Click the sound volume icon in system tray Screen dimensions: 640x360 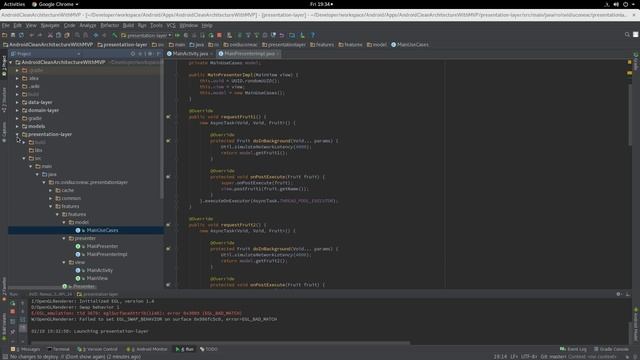(x=616, y=4)
